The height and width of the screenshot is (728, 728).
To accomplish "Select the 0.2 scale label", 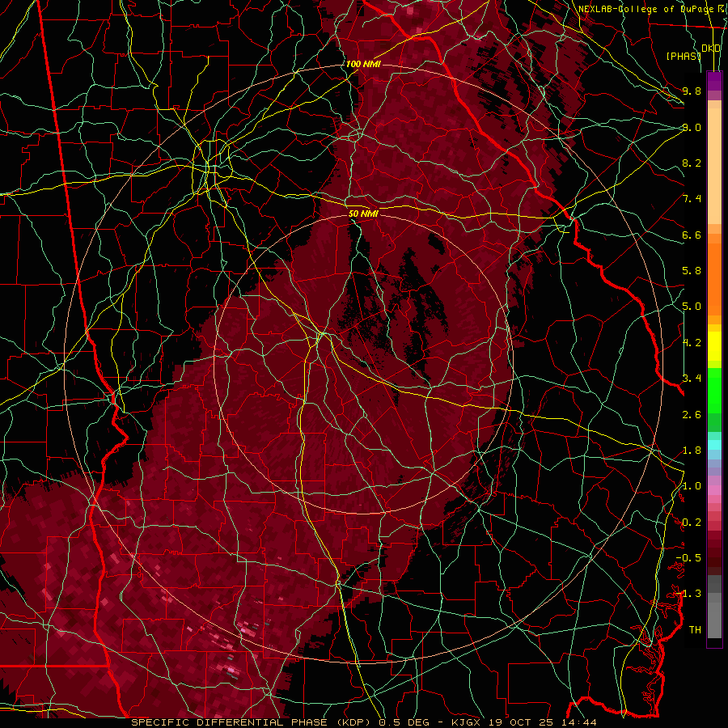I will (692, 523).
